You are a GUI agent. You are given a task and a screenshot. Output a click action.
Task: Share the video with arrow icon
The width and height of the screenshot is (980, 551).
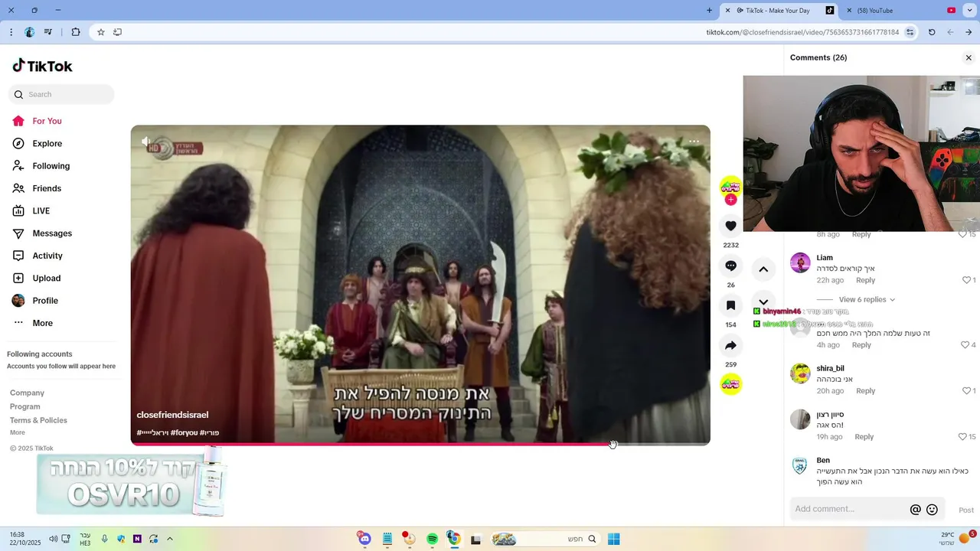tap(730, 346)
